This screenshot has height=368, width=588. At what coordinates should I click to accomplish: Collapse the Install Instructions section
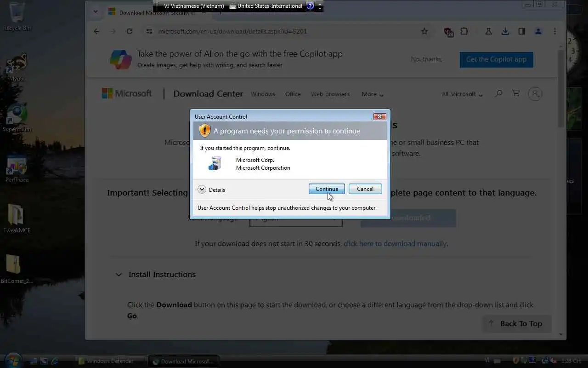point(155,274)
